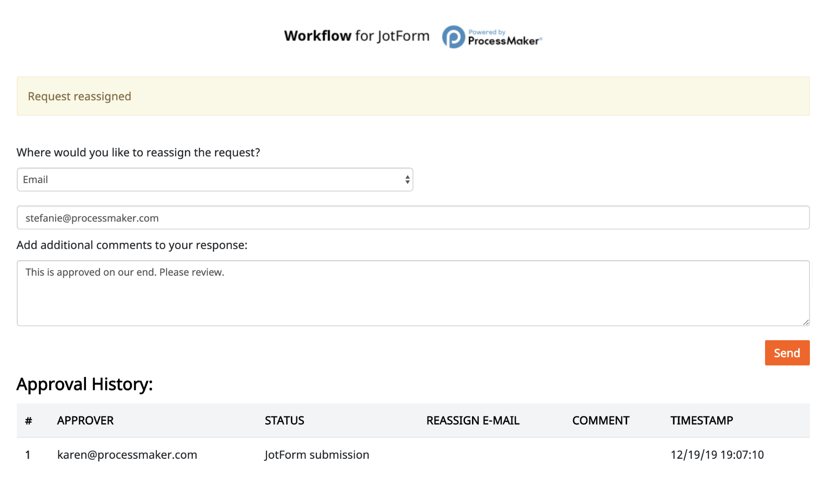Click the Approval History heading
The image size is (838, 504).
(85, 384)
